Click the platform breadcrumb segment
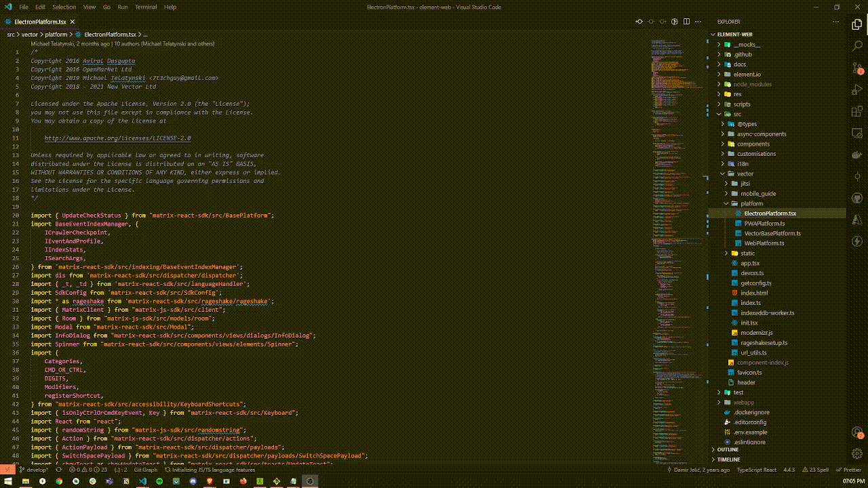 click(x=56, y=34)
